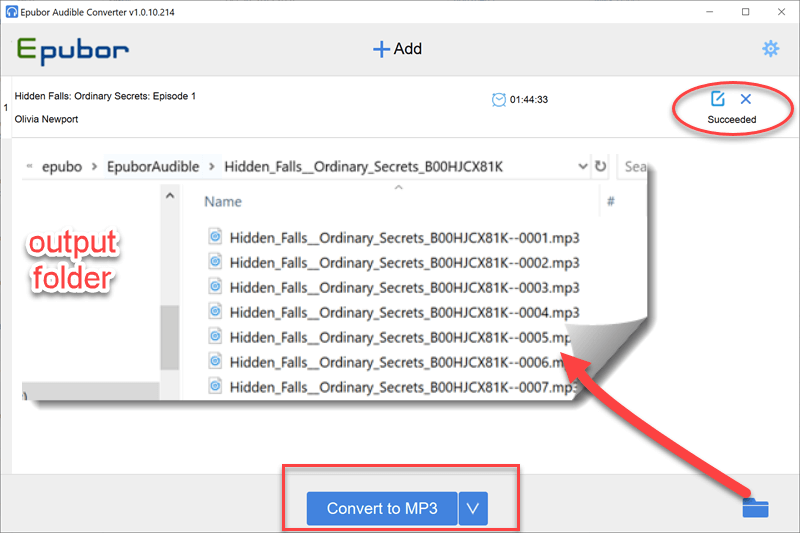Click the duration 01:44:33
800x533 pixels.
(x=529, y=99)
